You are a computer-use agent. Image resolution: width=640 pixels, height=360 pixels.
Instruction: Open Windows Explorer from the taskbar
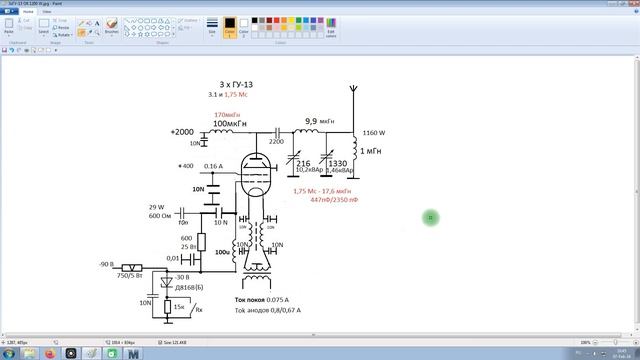point(29,353)
